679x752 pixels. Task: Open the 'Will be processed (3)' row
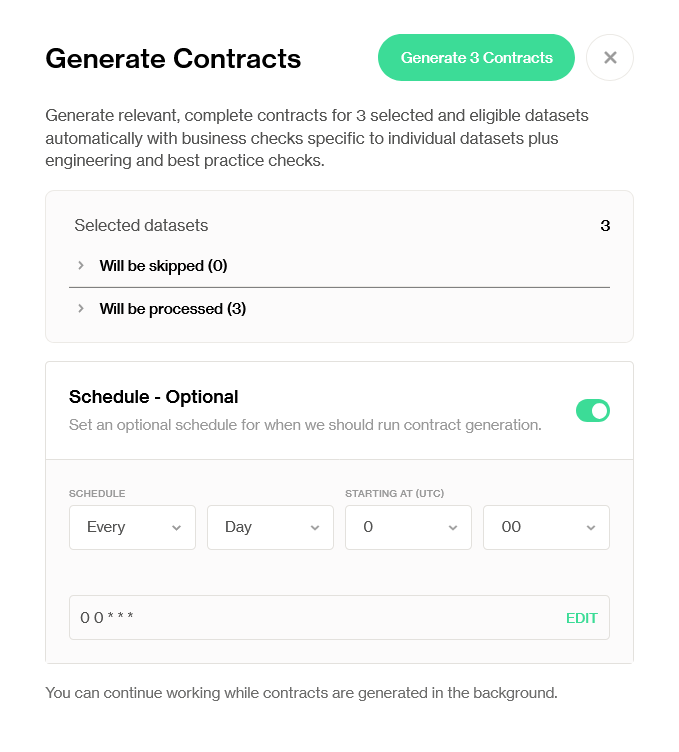coord(173,309)
